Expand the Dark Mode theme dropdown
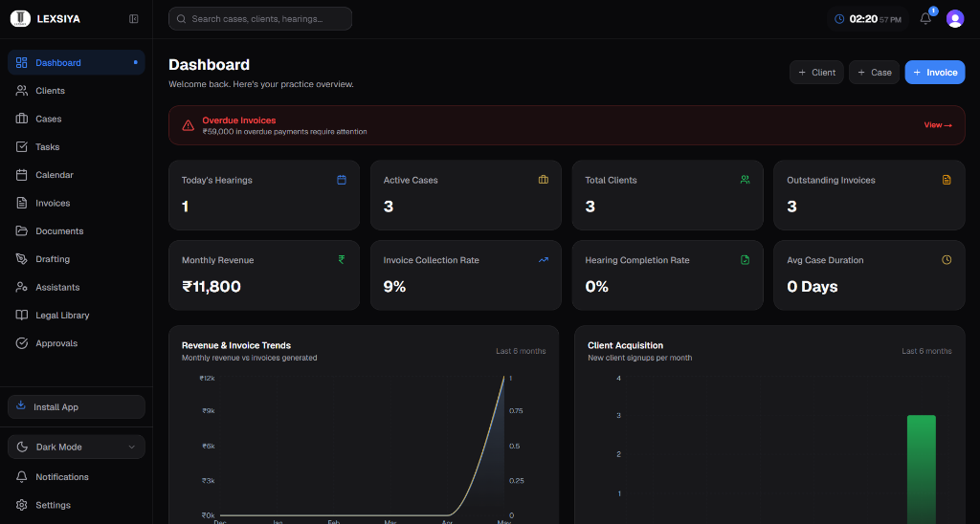The width and height of the screenshot is (980, 524). point(77,448)
